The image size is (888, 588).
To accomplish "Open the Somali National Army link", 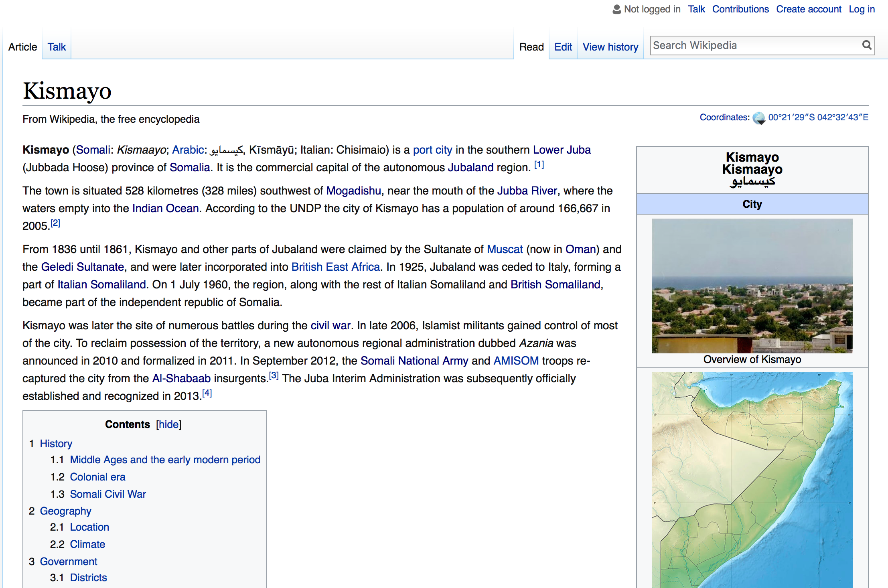I will coord(414,361).
